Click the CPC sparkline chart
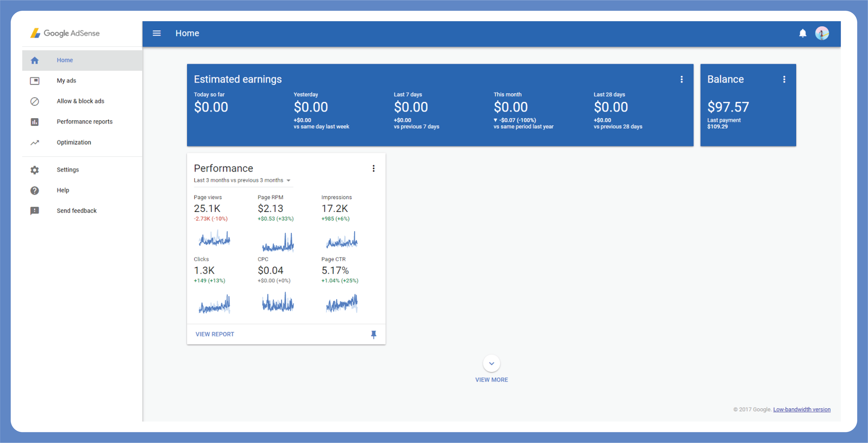The width and height of the screenshot is (868, 443). tap(278, 302)
